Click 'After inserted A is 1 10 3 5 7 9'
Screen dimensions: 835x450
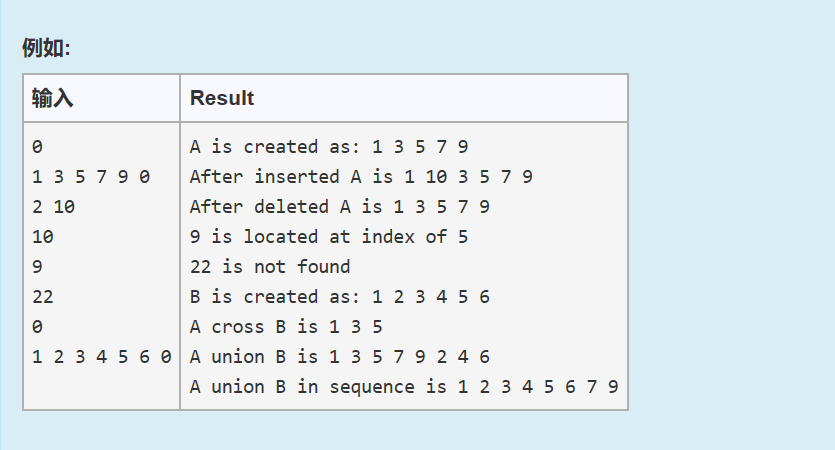coord(361,177)
